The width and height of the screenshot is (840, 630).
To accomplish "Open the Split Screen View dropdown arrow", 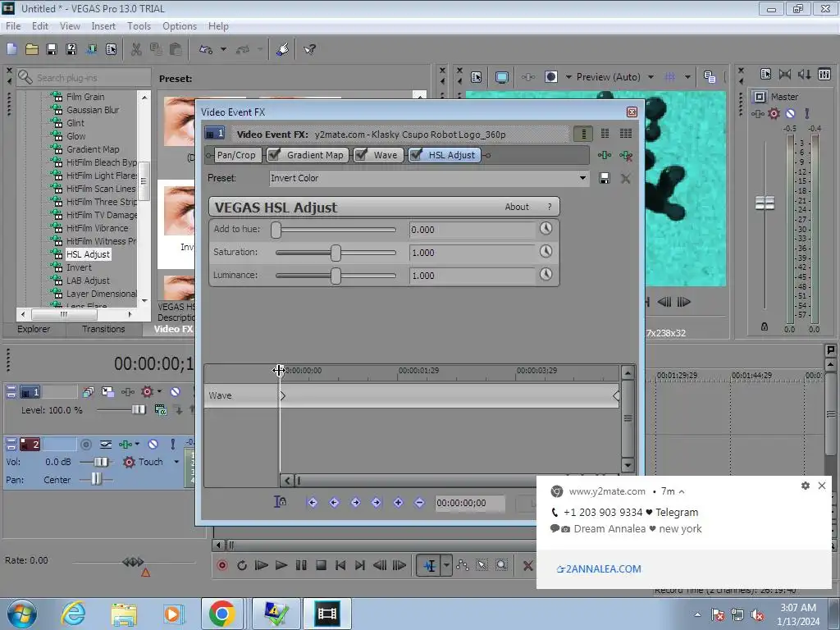I will 568,77.
